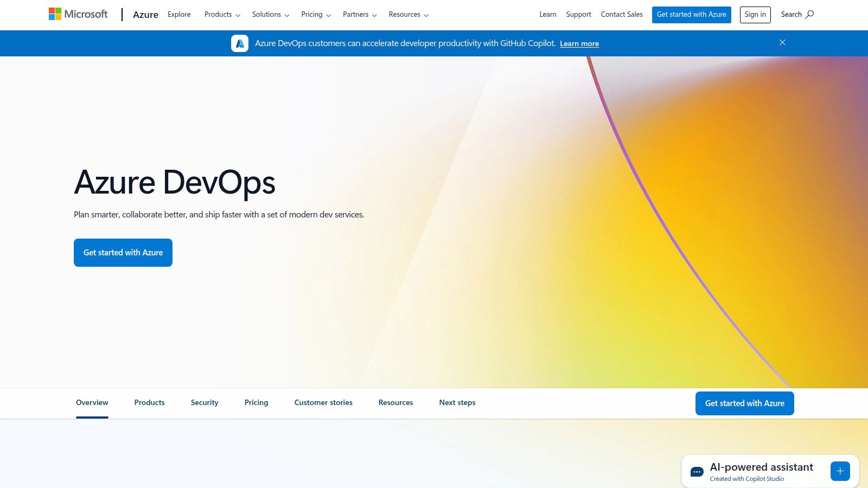Jump to the Next steps tab
Viewport: 868px width, 488px height.
(457, 403)
